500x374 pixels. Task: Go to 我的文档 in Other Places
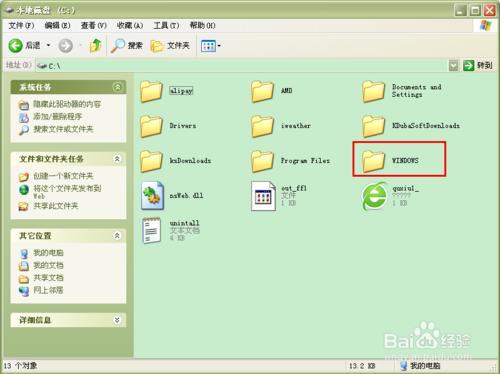tap(48, 266)
